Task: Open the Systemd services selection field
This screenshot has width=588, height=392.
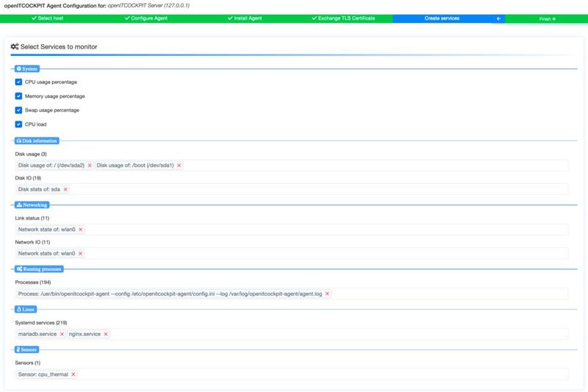Action: pos(331,334)
